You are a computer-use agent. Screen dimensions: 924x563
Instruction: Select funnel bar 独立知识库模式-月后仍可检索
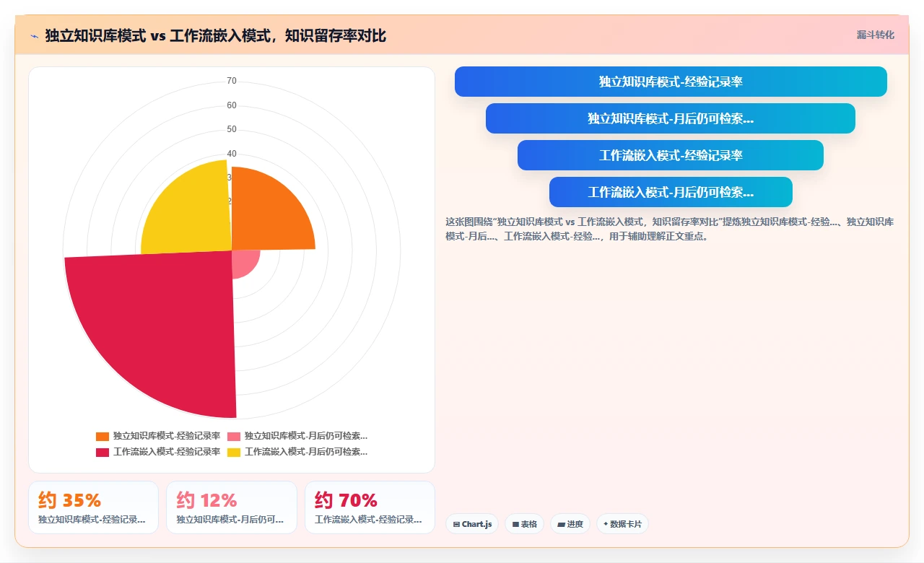(671, 118)
